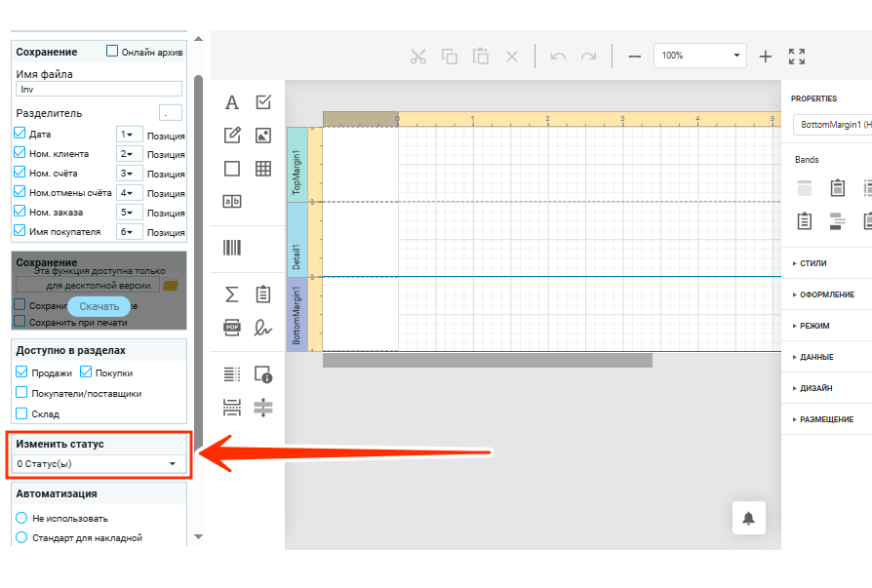Screen dimensions: 872x588
Task: Click the zoom in plus button
Action: point(766,56)
